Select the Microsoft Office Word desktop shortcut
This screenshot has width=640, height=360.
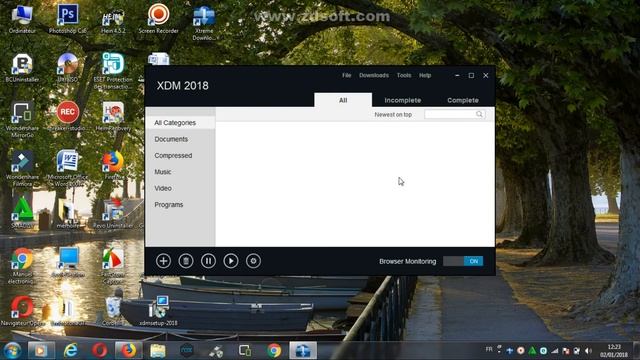[x=68, y=168]
